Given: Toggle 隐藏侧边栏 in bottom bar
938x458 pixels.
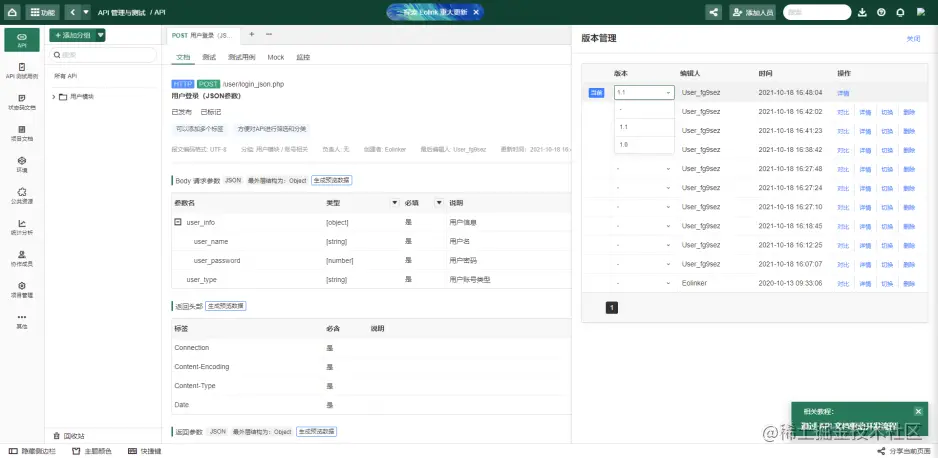Looking at the screenshot, I should (32, 451).
